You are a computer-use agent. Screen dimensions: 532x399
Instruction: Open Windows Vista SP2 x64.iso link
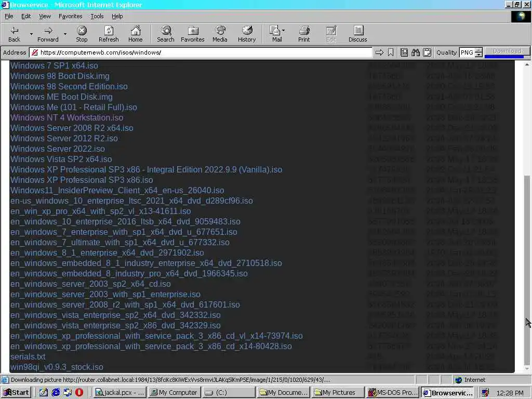(61, 159)
